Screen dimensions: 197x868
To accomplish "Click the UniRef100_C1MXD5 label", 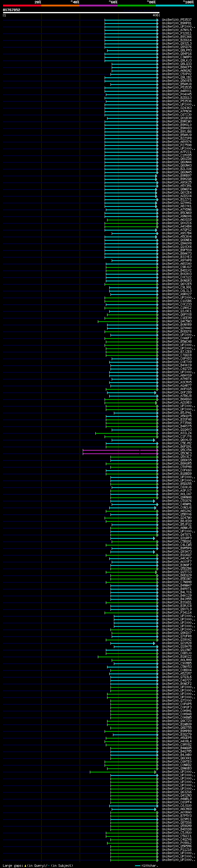I will [x=177, y=155].
